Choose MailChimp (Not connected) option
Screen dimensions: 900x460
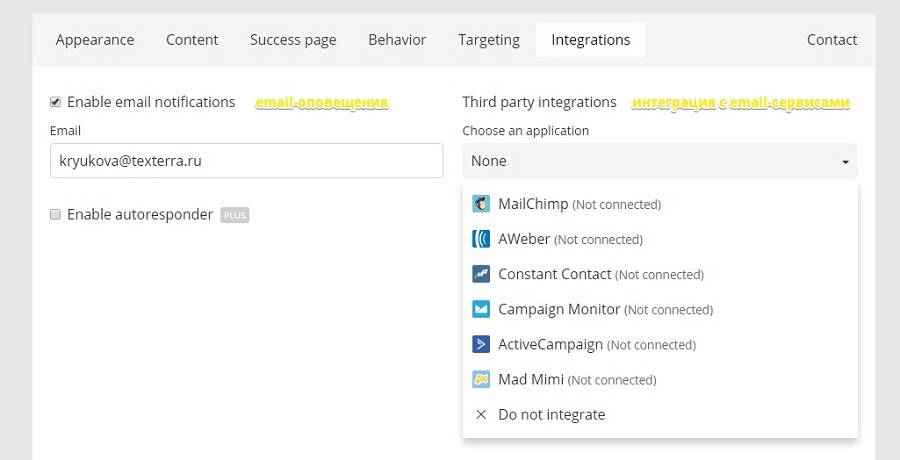pos(660,204)
